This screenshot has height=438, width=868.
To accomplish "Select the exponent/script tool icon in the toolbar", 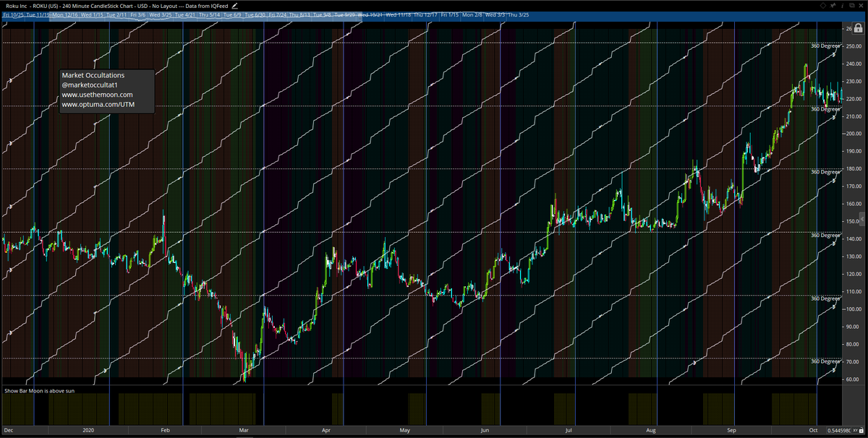I will 833,6.
